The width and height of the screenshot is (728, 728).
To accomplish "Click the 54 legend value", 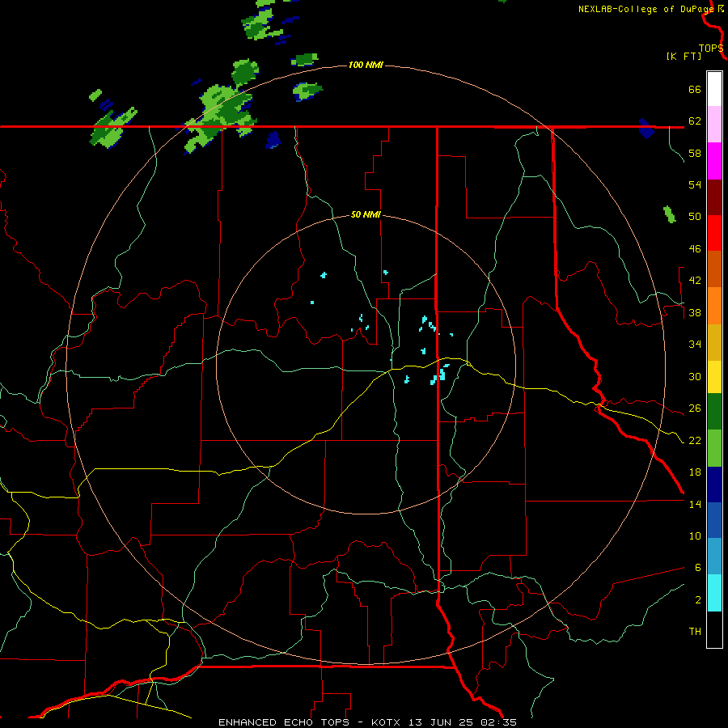I will [x=695, y=184].
